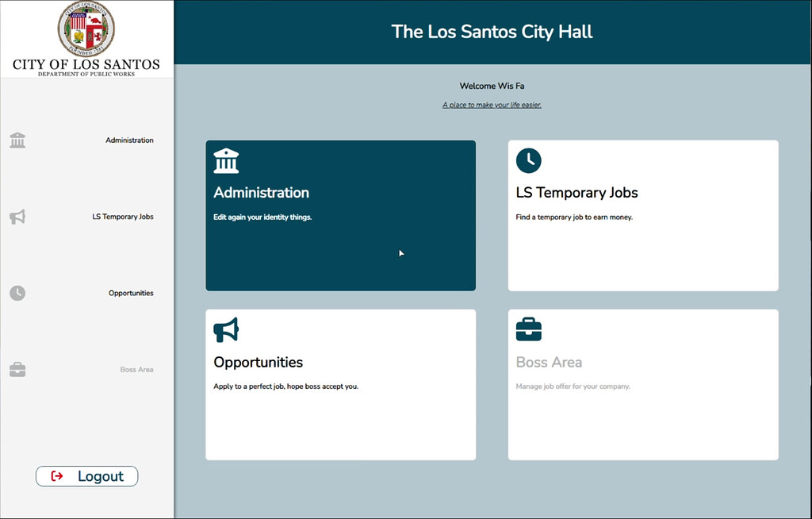
Task: Click the megaphone icon on the Opportunities card
Action: [226, 330]
